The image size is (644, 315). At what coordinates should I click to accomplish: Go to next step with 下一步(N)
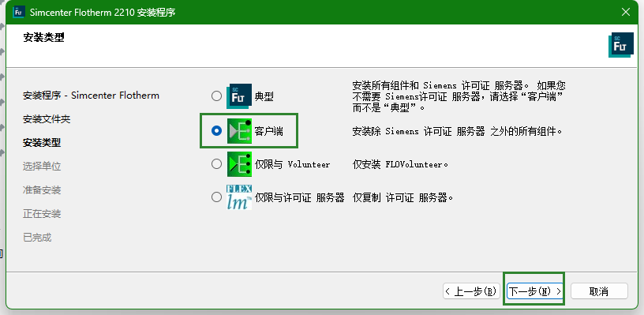534,291
